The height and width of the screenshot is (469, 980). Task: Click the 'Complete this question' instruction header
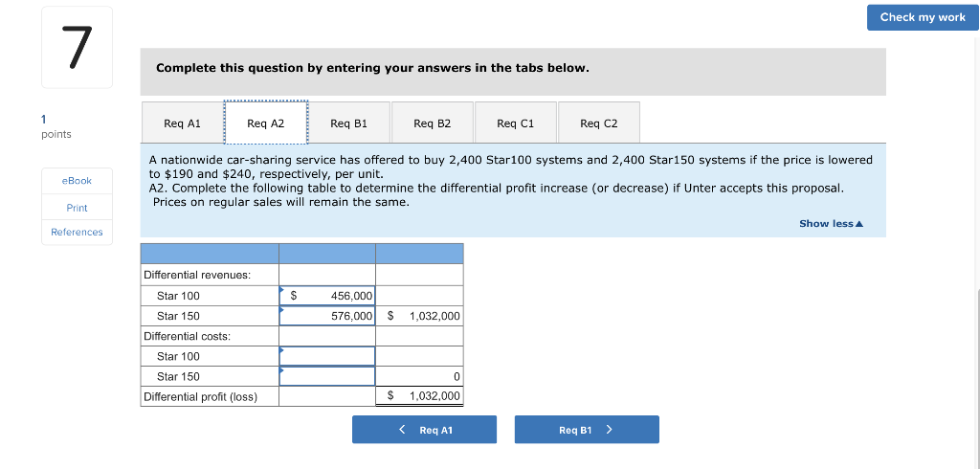[x=372, y=68]
